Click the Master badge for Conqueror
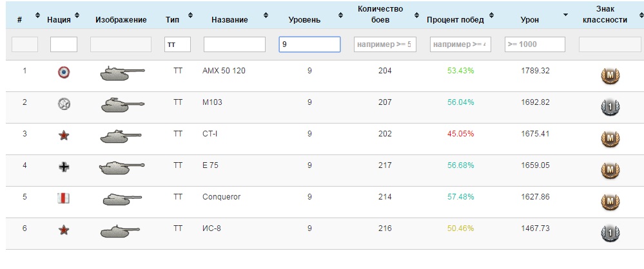Viewport: 644px width, 269px height. [610, 203]
